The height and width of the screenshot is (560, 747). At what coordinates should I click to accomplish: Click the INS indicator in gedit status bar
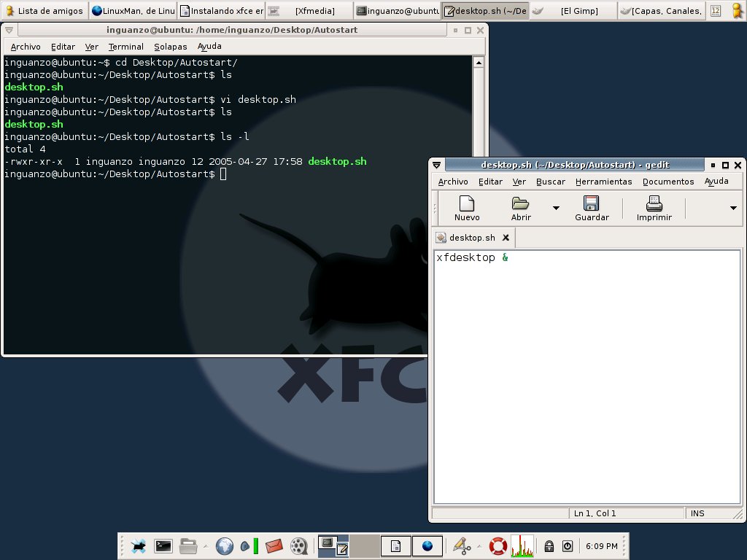[x=697, y=513]
